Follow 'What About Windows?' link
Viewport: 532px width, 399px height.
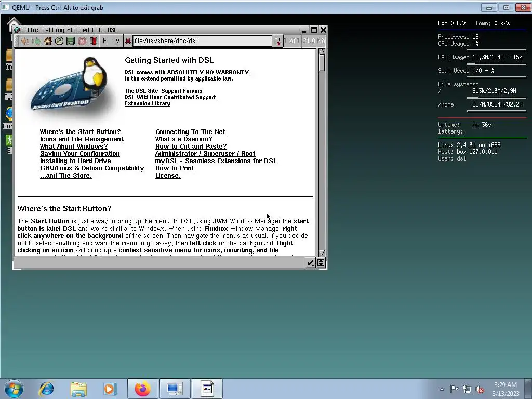[x=74, y=146]
